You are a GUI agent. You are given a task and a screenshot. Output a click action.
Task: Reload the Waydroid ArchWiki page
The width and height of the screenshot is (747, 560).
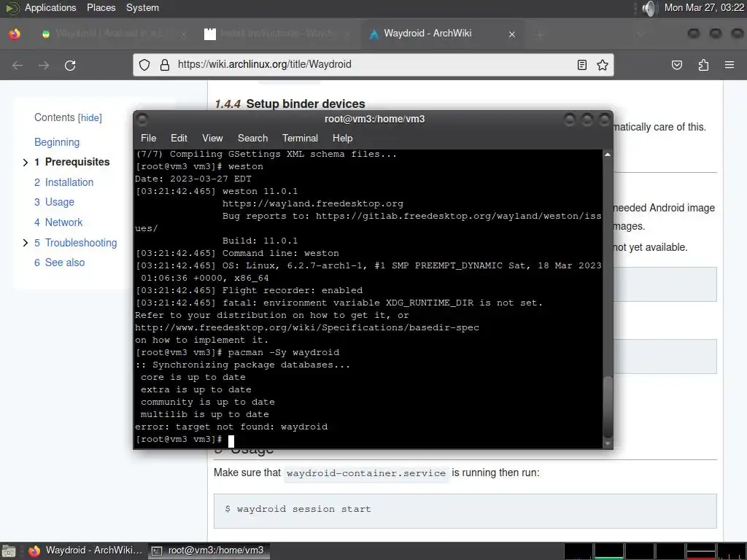click(x=70, y=65)
